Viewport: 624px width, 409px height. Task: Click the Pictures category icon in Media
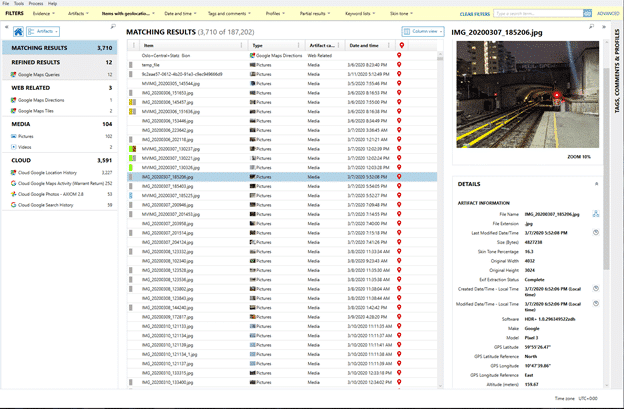tap(14, 136)
